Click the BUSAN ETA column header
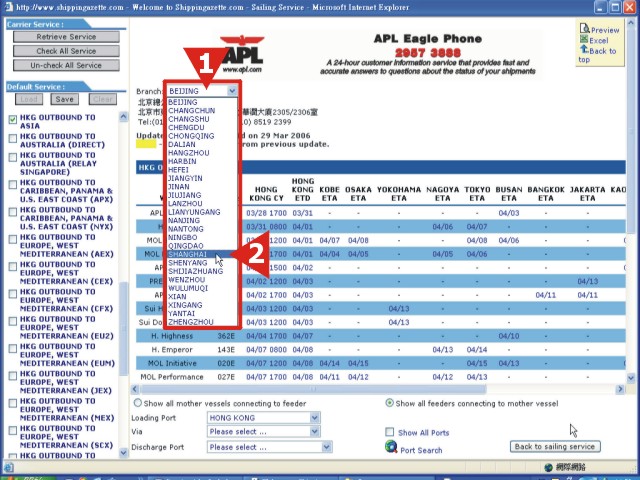Viewport: 640px width, 480px height. pos(509,194)
